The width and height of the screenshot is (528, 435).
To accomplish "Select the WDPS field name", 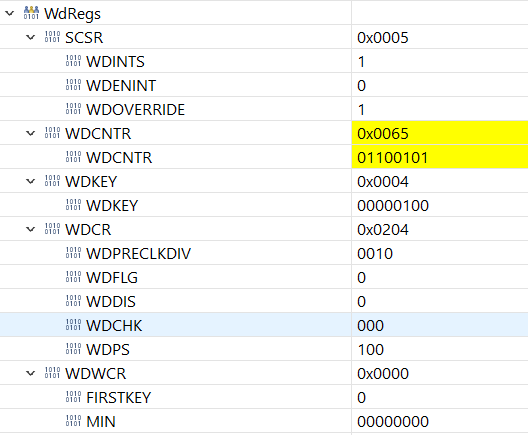I will [108, 349].
